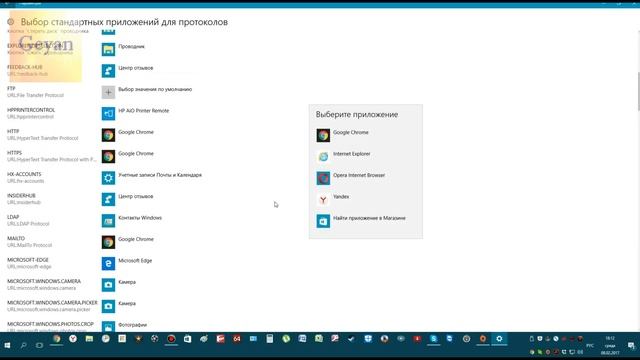640x360 pixels.
Task: Click Камера icon for MICROSOFT.WINDOWS.CAMERA row
Action: click(108, 285)
